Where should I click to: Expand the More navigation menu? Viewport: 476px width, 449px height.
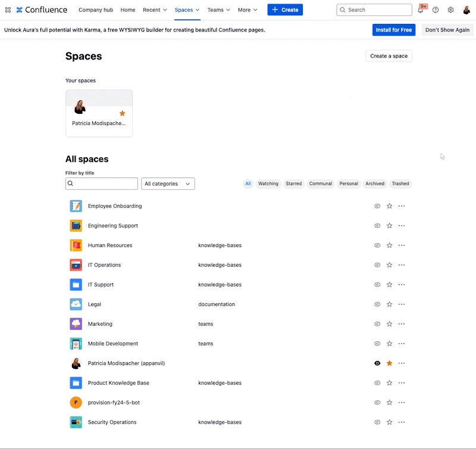(247, 10)
